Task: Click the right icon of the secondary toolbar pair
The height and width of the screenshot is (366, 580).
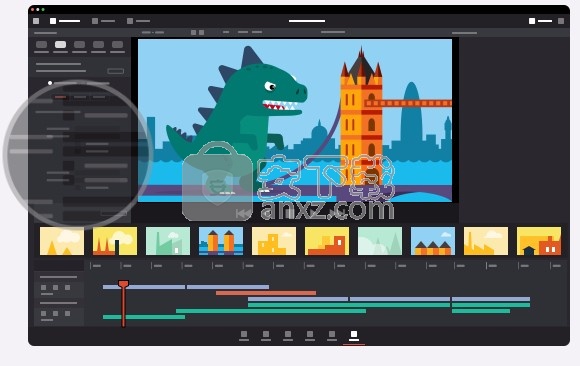Action: (x=202, y=33)
